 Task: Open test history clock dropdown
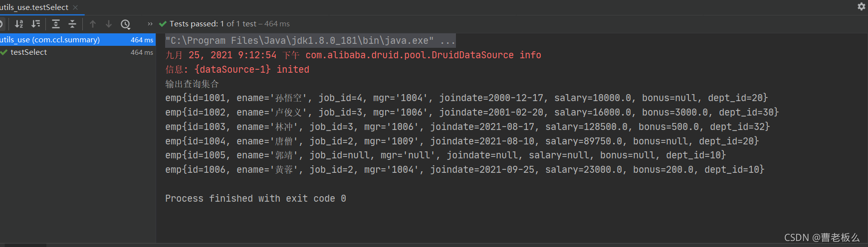tap(126, 24)
